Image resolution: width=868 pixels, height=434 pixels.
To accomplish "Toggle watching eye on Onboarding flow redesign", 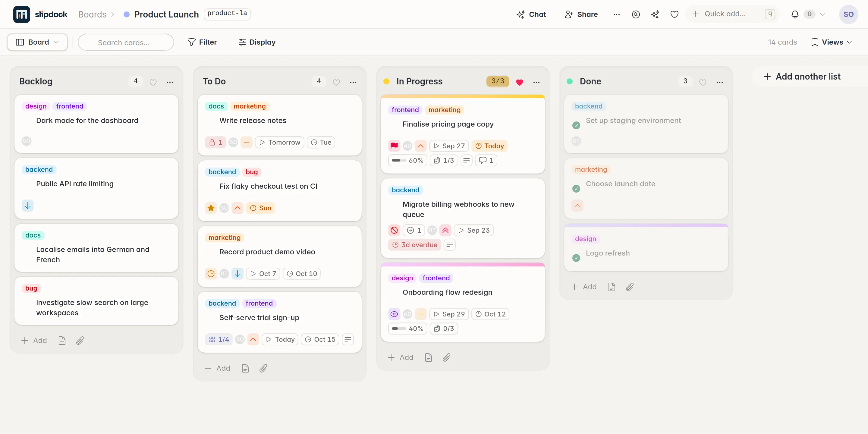I will (394, 314).
